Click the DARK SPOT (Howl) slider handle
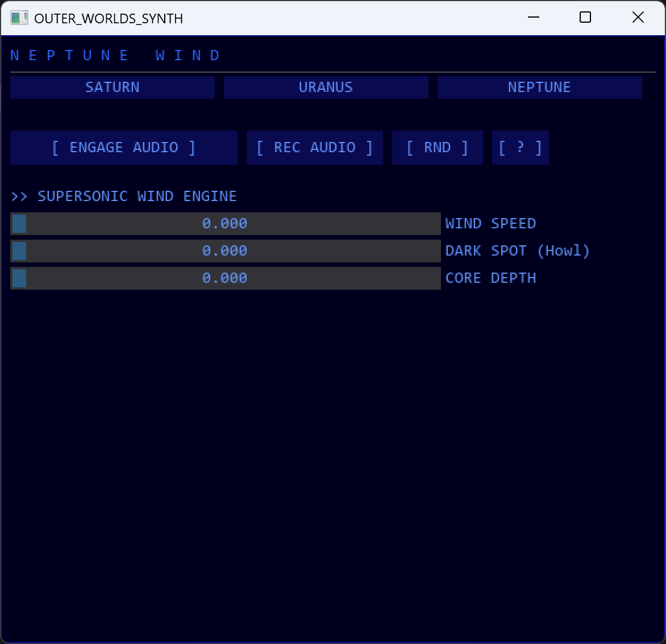666x644 pixels. click(19, 250)
